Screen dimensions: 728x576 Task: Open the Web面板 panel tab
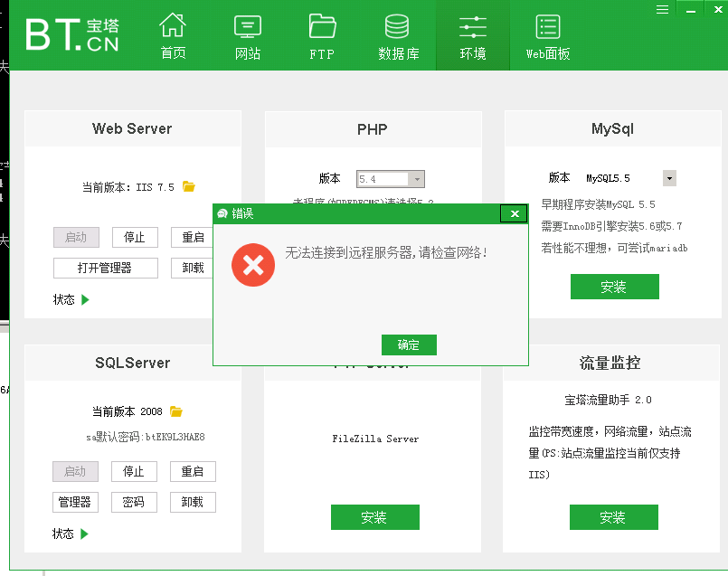(548, 36)
